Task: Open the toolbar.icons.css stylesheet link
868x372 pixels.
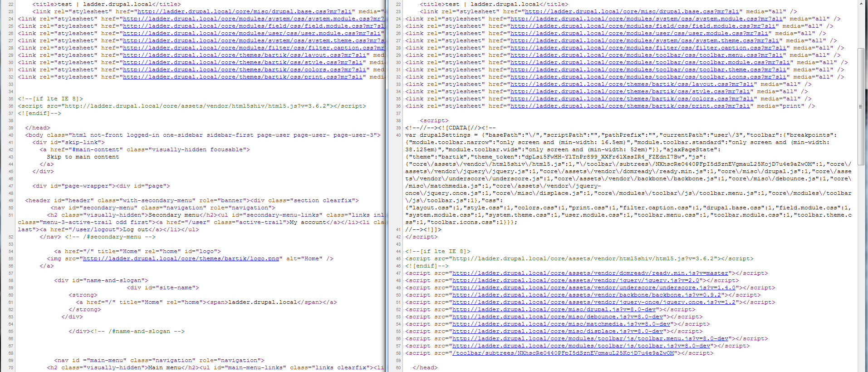Action: [648, 77]
